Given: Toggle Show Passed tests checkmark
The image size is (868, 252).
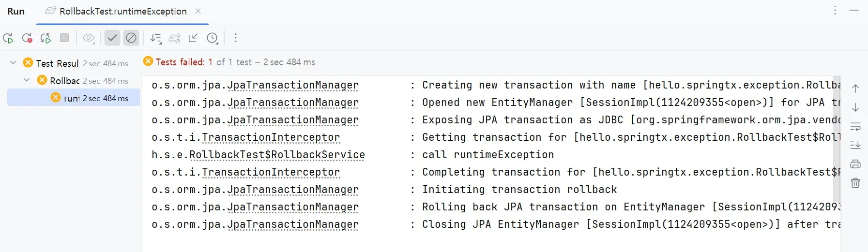Looking at the screenshot, I should [x=112, y=38].
